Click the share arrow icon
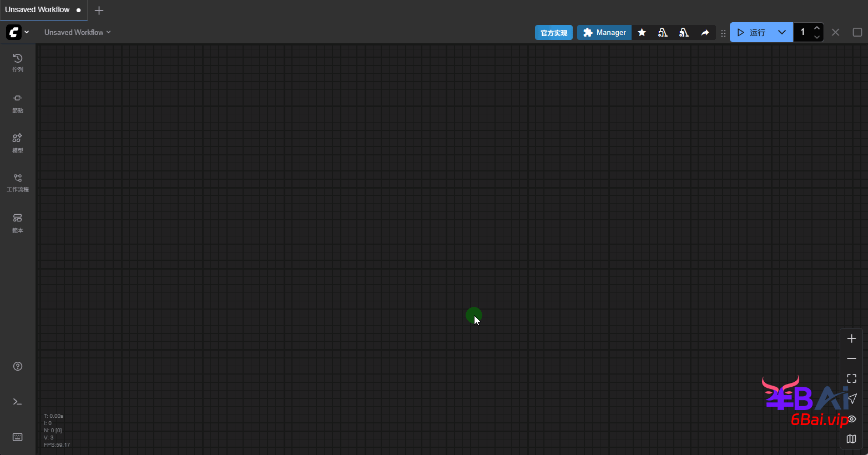The width and height of the screenshot is (868, 455). (x=705, y=33)
